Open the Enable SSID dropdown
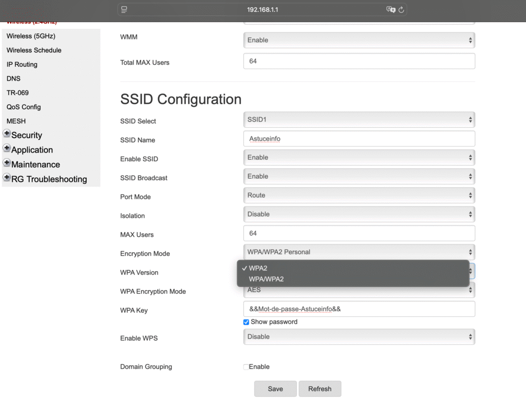526x420 pixels. (359, 158)
